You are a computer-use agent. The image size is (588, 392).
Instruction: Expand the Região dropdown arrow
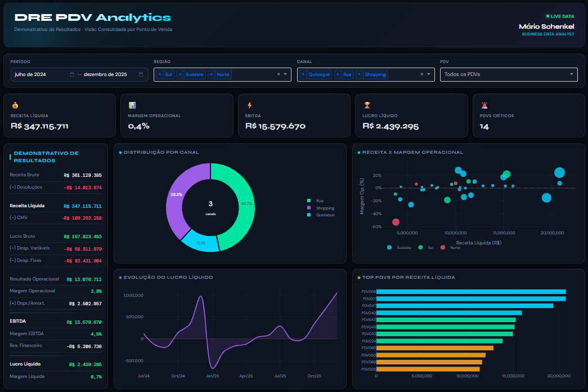(x=285, y=74)
